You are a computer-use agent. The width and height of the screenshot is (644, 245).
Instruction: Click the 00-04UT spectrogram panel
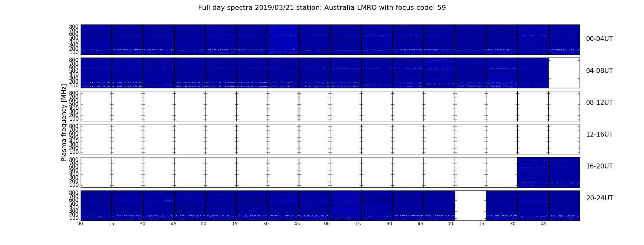(x=330, y=40)
